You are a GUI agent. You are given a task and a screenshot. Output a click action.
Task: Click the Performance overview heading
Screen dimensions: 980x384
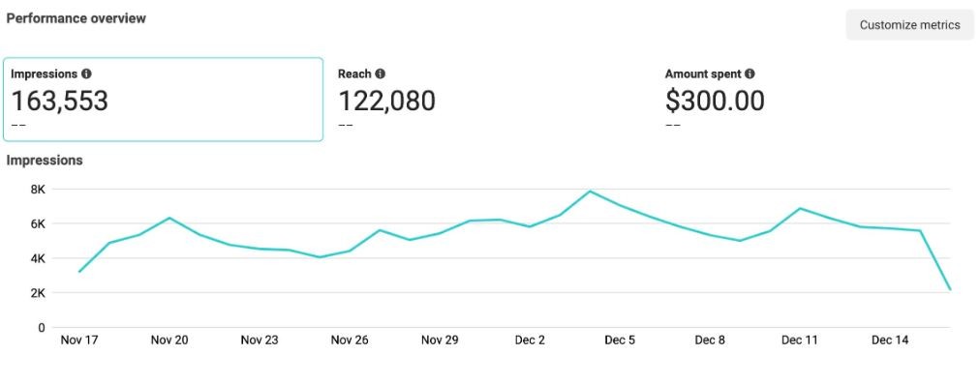point(77,18)
